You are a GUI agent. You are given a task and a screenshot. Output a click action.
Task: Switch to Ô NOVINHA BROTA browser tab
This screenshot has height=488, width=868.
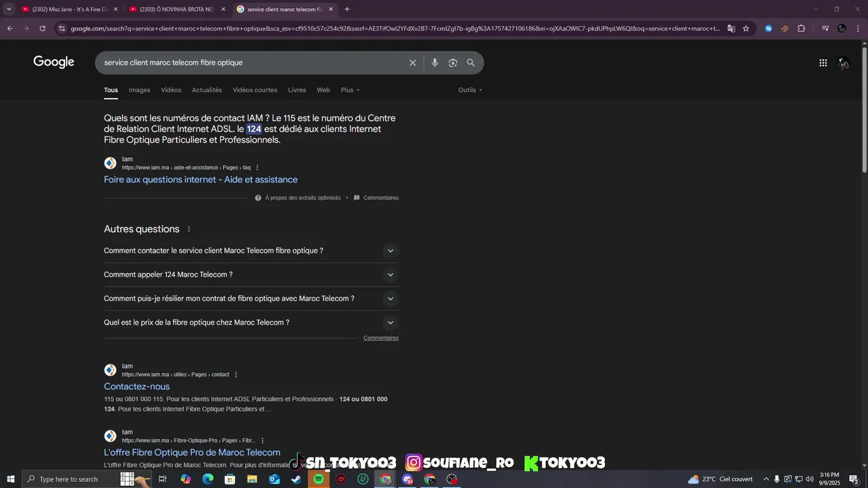pyautogui.click(x=176, y=9)
